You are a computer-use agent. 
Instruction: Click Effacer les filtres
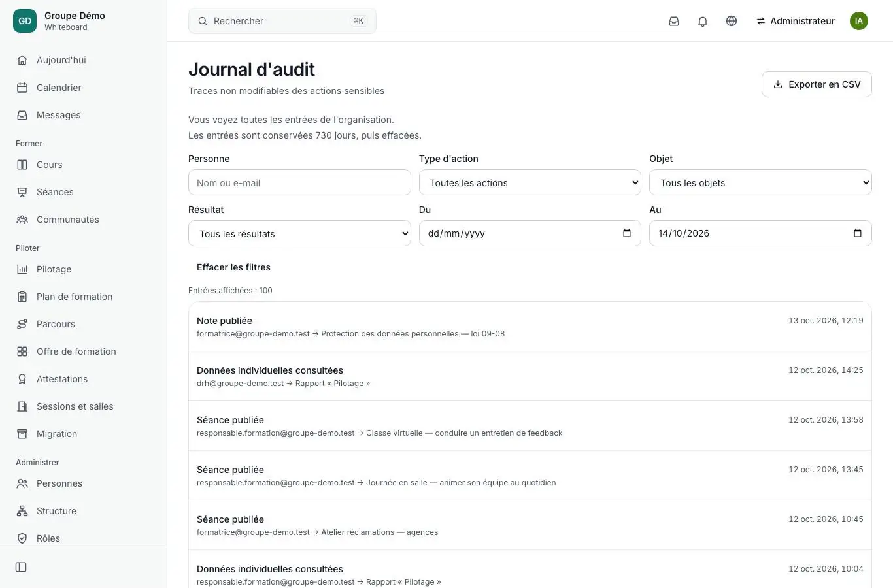(233, 267)
